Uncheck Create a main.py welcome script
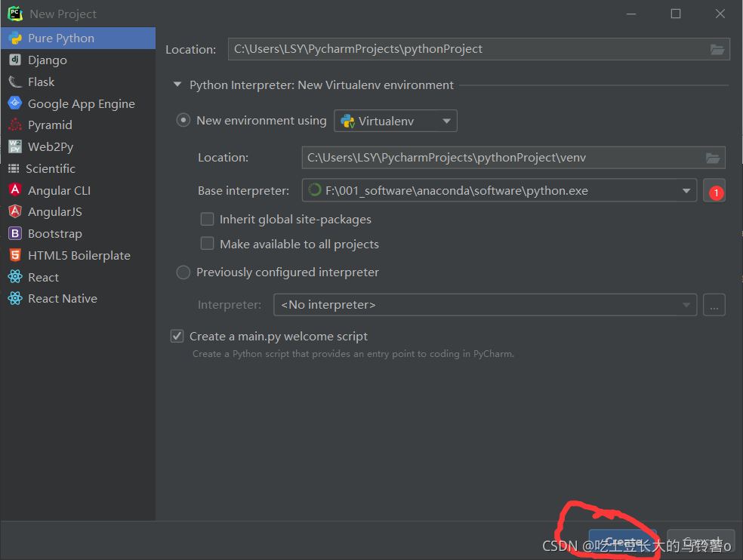The image size is (743, 560). (176, 336)
